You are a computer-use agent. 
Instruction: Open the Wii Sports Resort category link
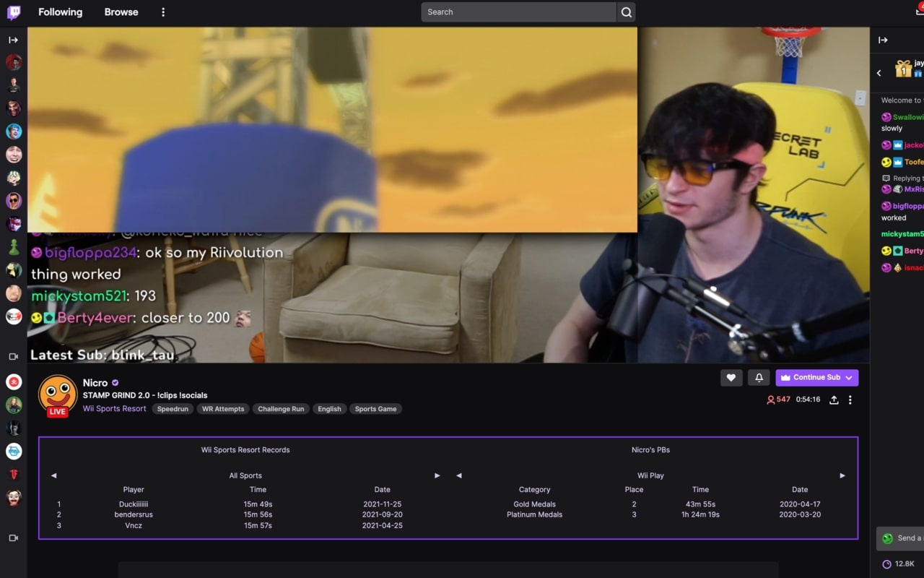(114, 409)
